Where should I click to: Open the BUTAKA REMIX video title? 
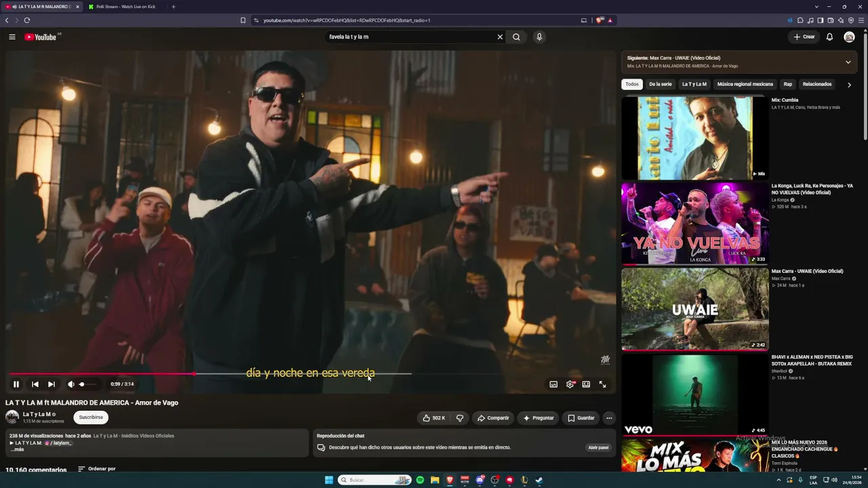pyautogui.click(x=812, y=360)
